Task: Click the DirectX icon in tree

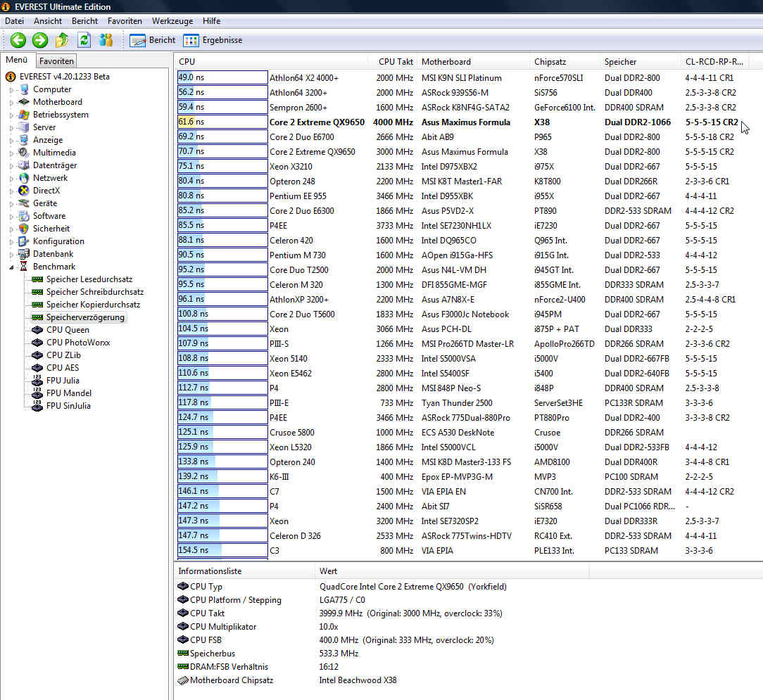Action: (x=24, y=191)
